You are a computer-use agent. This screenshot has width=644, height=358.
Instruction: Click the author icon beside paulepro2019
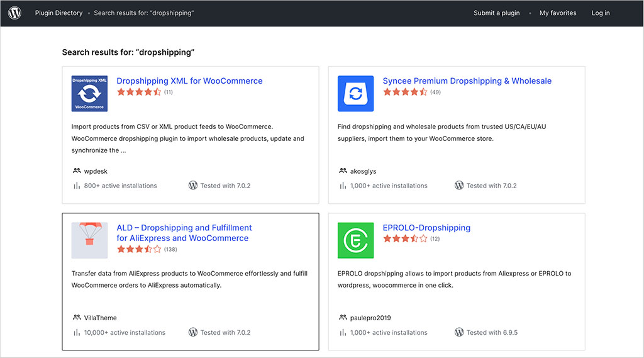coord(343,317)
